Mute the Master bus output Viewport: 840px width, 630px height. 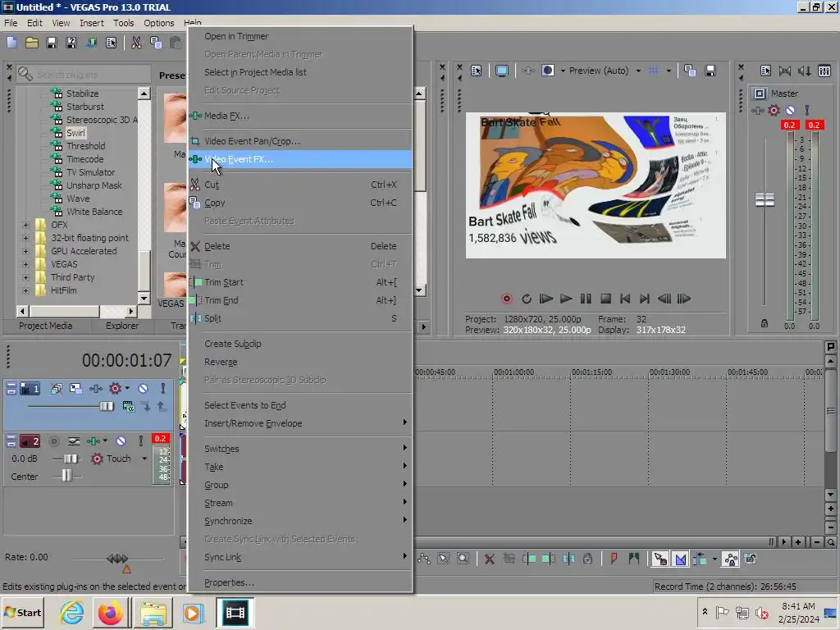pyautogui.click(x=790, y=111)
